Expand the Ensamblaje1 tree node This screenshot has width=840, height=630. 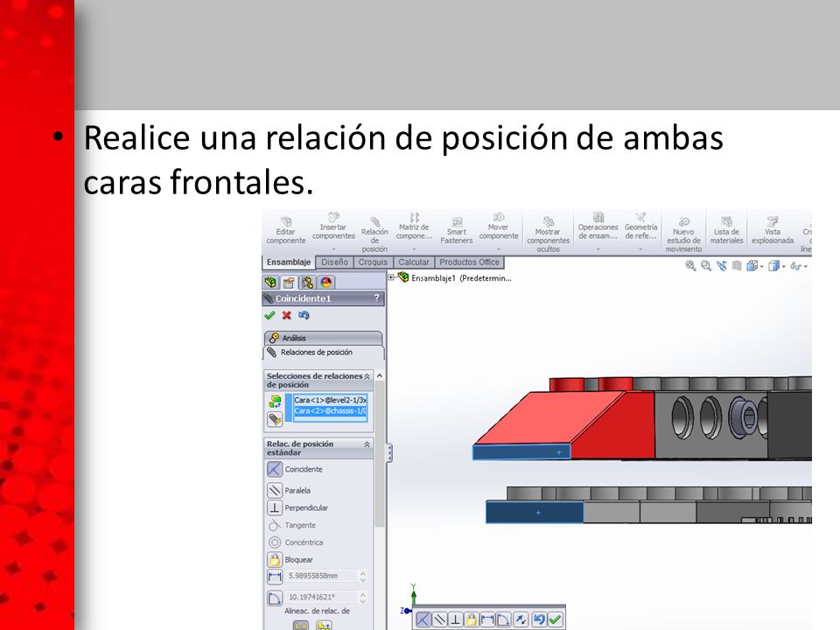(392, 277)
